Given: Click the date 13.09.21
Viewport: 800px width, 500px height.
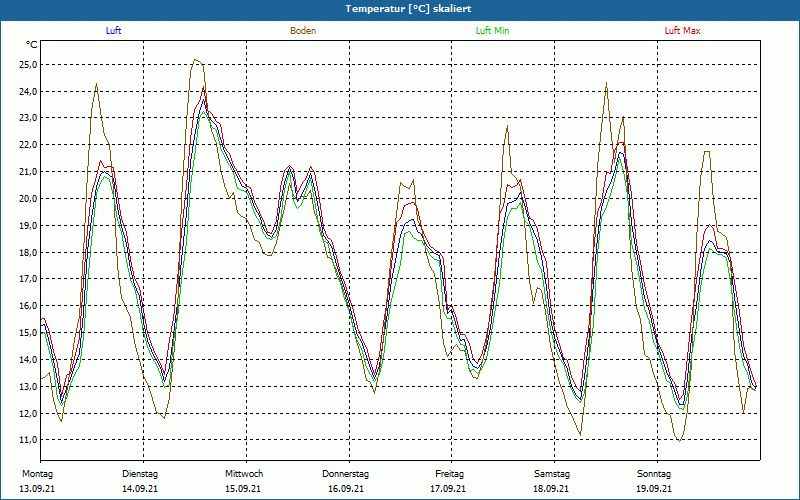Looking at the screenshot, I should click(37, 489).
